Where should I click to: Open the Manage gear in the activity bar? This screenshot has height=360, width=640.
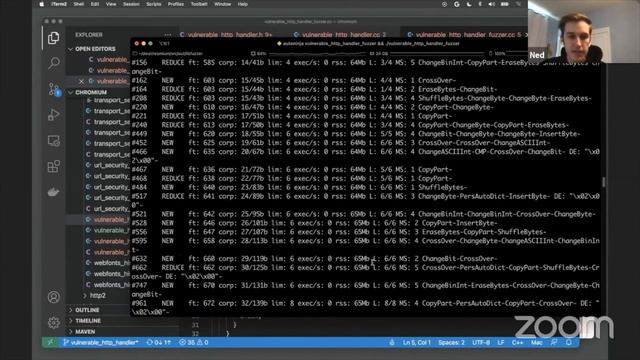(53, 322)
